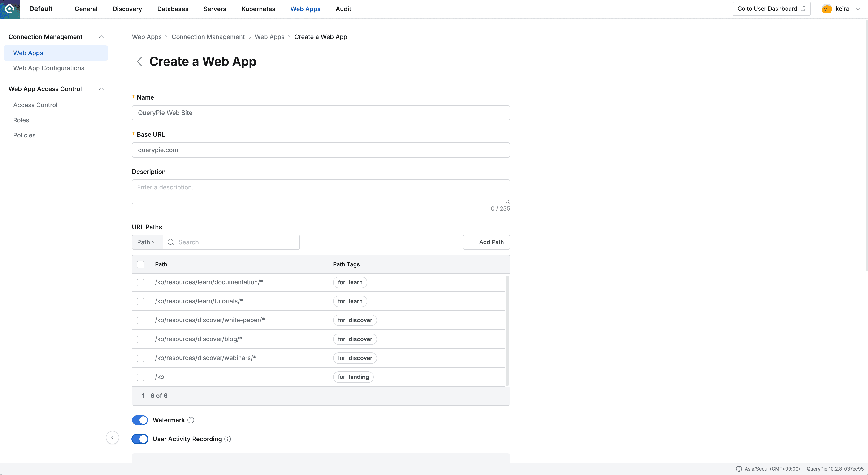Click the Name input field
The image size is (868, 475).
pyautogui.click(x=321, y=113)
